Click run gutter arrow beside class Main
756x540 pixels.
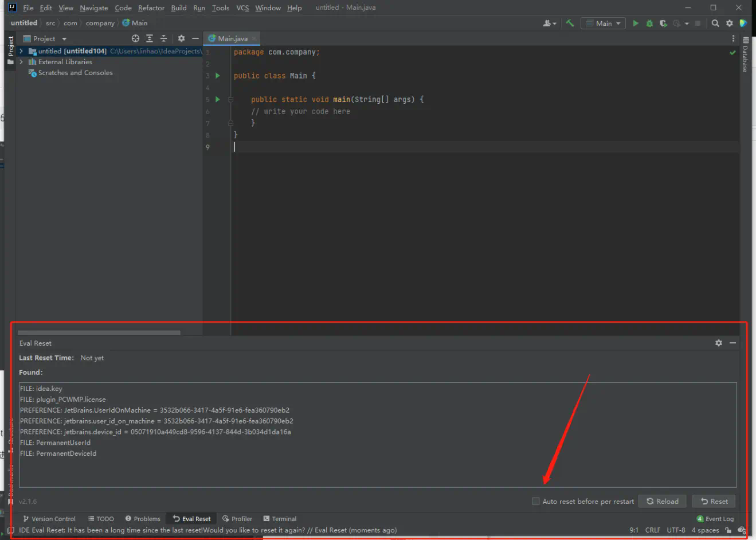218,76
